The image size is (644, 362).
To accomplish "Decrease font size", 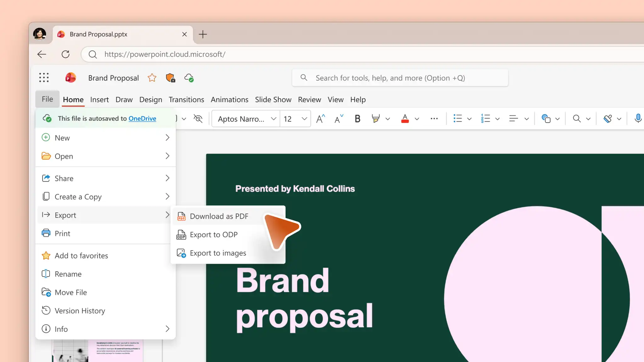I will (339, 119).
